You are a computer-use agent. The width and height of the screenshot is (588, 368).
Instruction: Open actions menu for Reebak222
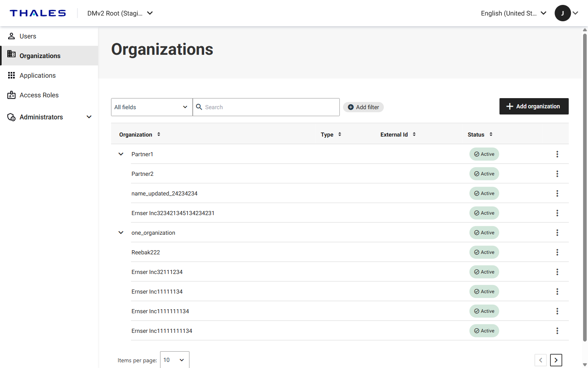pos(557,252)
